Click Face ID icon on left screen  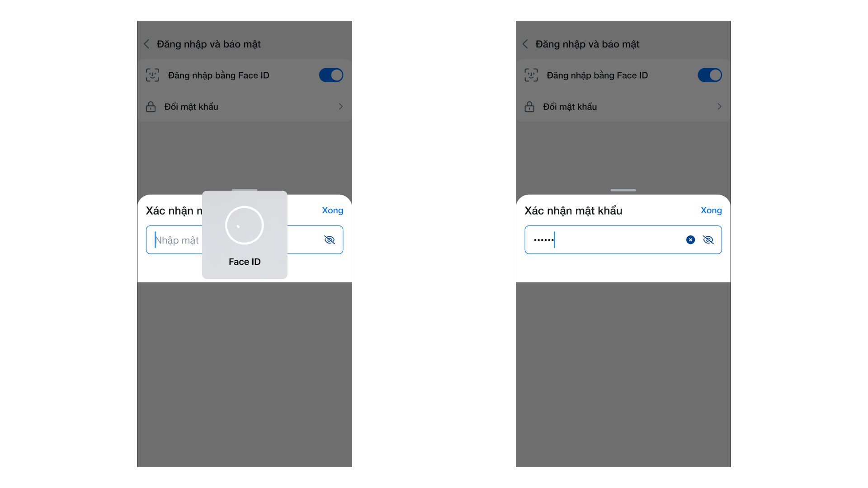tap(152, 75)
